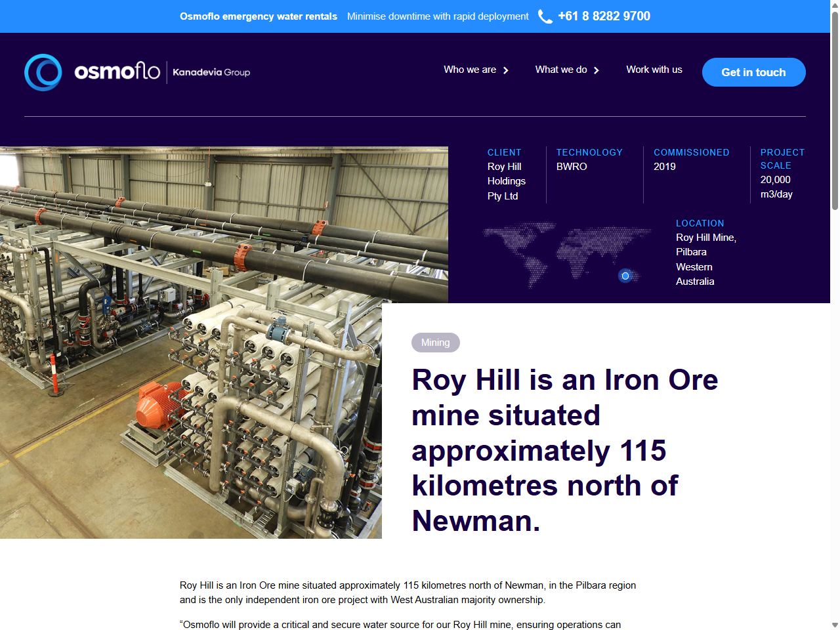Image resolution: width=840 pixels, height=630 pixels.
Task: Click the COMMISSIONED label
Action: pyautogui.click(x=692, y=152)
